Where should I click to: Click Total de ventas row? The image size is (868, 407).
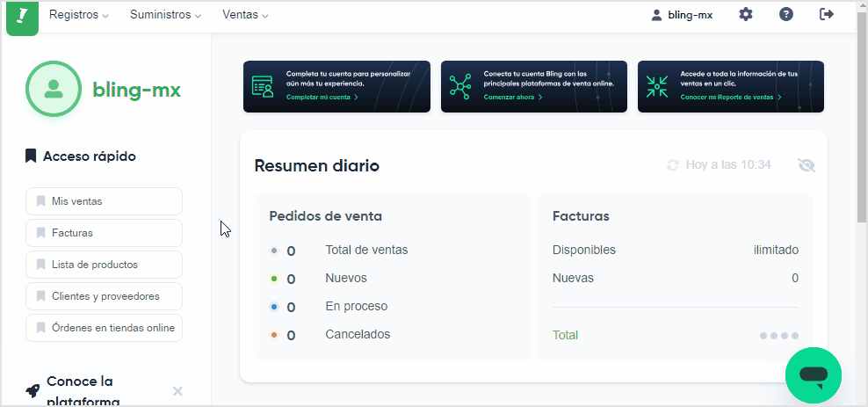point(339,251)
